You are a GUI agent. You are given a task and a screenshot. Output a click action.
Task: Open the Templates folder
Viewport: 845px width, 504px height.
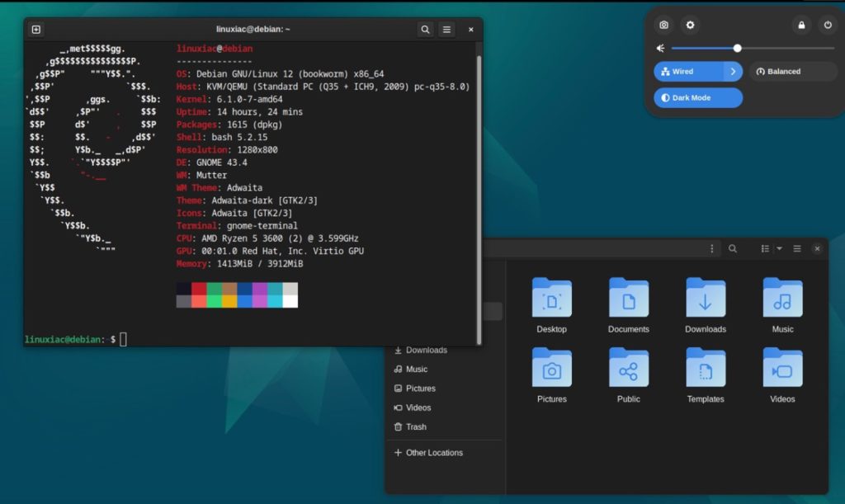pyautogui.click(x=706, y=375)
